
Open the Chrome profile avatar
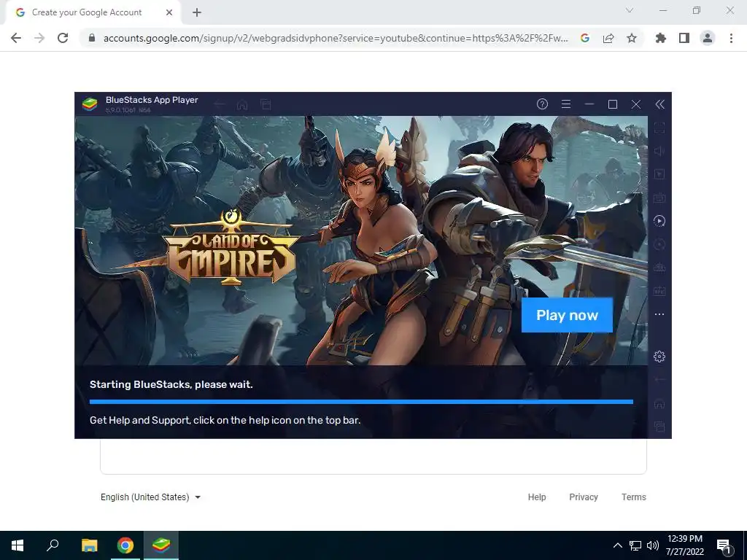point(708,38)
